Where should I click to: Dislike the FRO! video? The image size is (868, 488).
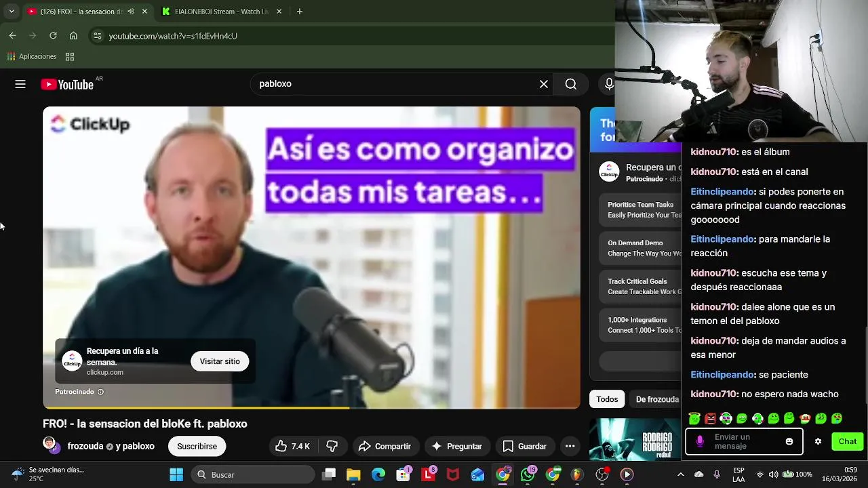click(x=332, y=446)
